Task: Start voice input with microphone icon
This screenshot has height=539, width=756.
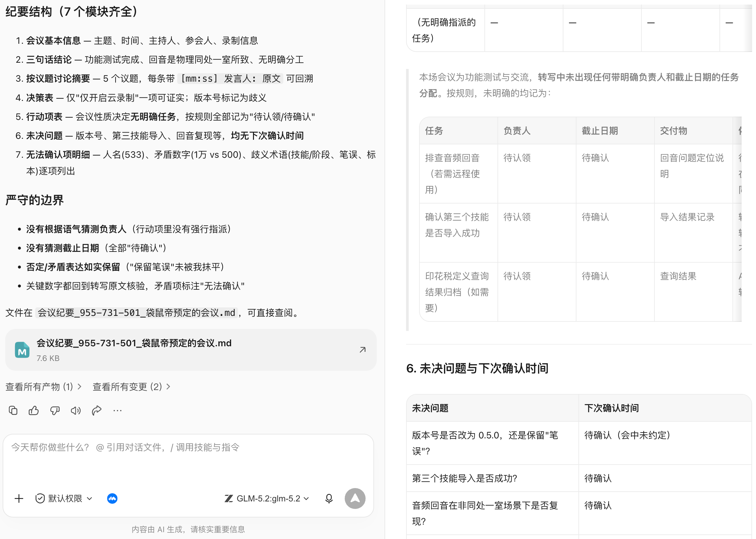Action: click(x=329, y=498)
